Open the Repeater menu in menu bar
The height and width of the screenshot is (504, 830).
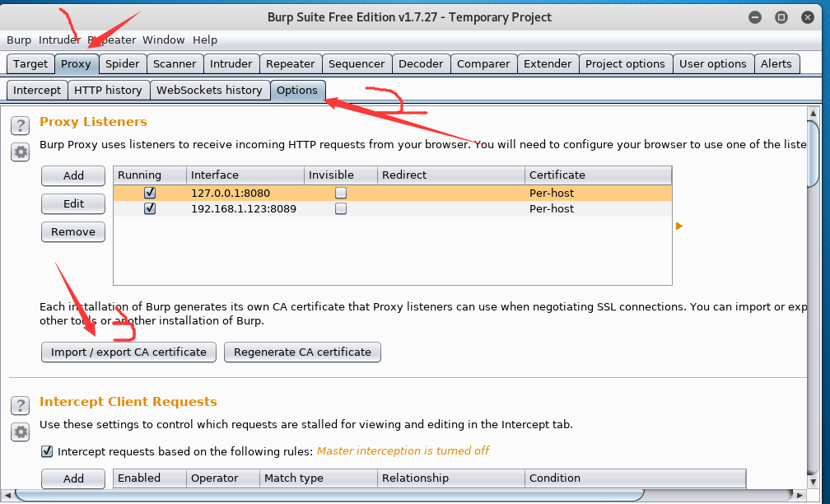(x=112, y=40)
